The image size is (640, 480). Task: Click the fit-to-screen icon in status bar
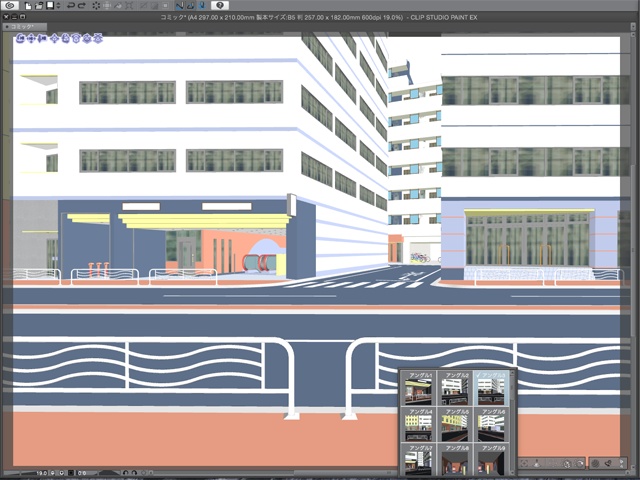[71, 473]
